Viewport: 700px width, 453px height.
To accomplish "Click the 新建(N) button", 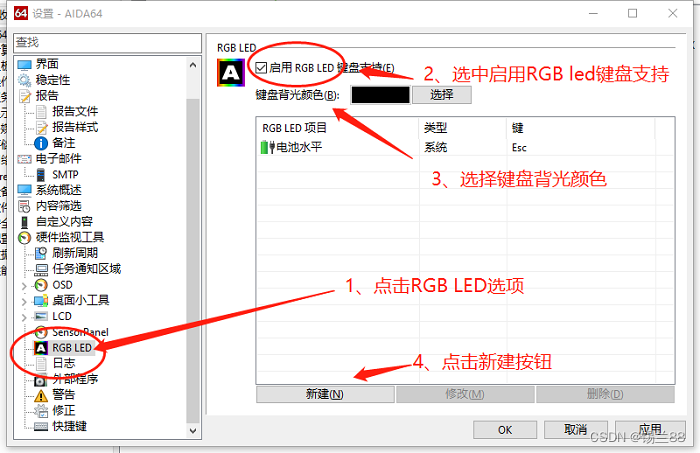I will (x=325, y=395).
